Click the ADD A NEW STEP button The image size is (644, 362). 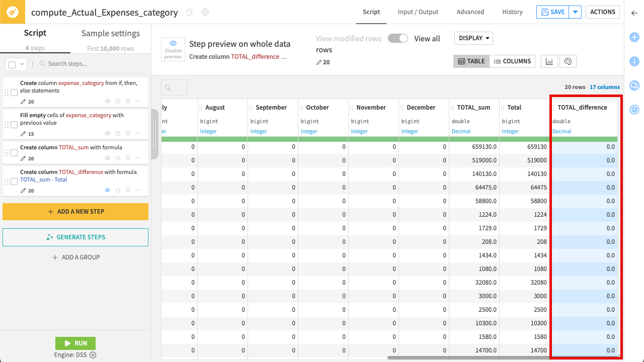pos(75,212)
